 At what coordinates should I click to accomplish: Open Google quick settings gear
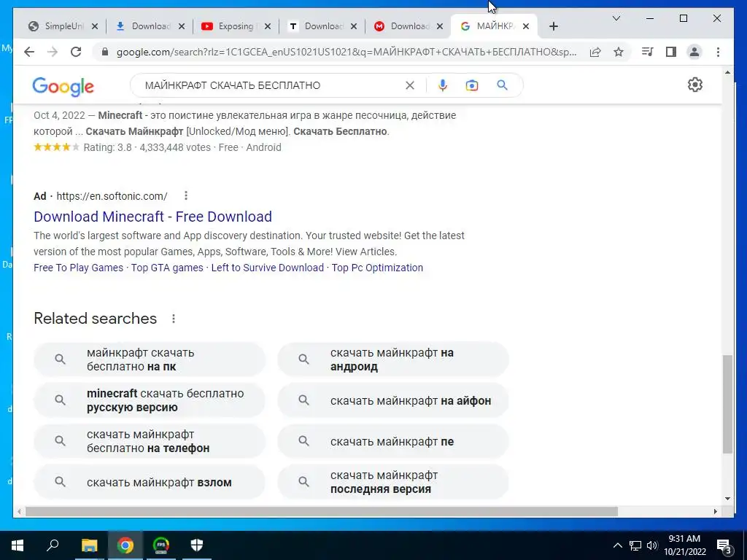click(x=695, y=85)
